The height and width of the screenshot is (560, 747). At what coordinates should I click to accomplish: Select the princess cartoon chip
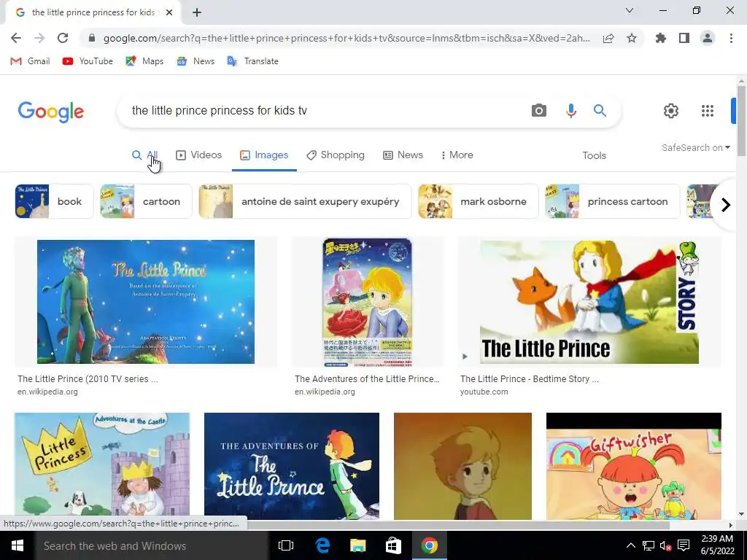(x=612, y=201)
